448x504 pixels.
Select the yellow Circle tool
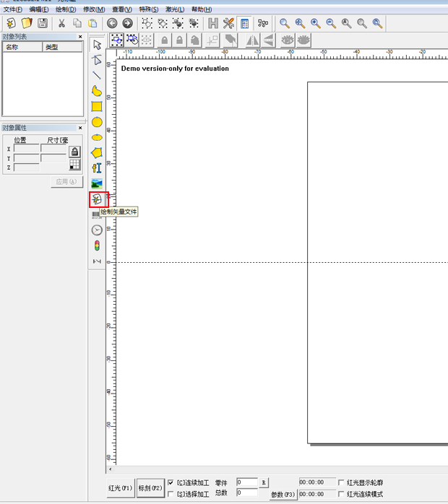pos(97,122)
